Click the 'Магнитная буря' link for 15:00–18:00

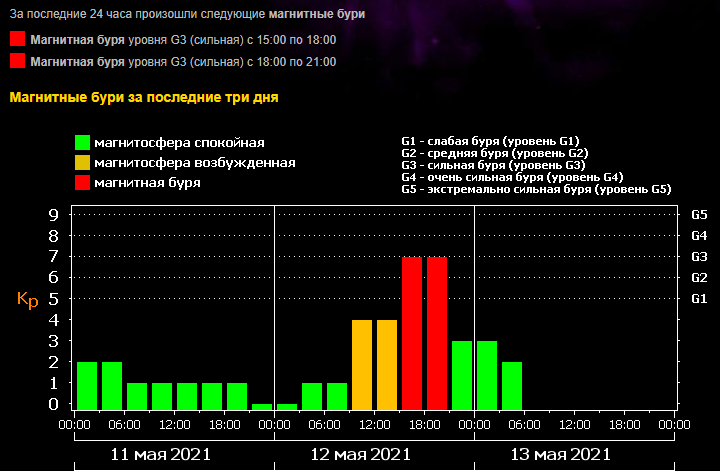[77, 40]
